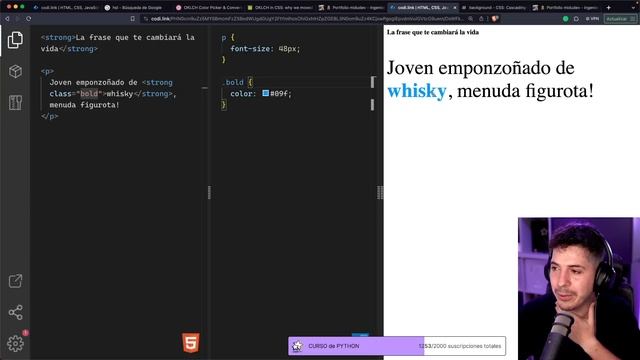This screenshot has height=360, width=640.
Task: Open a new browser tab with plus
Action: pyautogui.click(x=608, y=7)
